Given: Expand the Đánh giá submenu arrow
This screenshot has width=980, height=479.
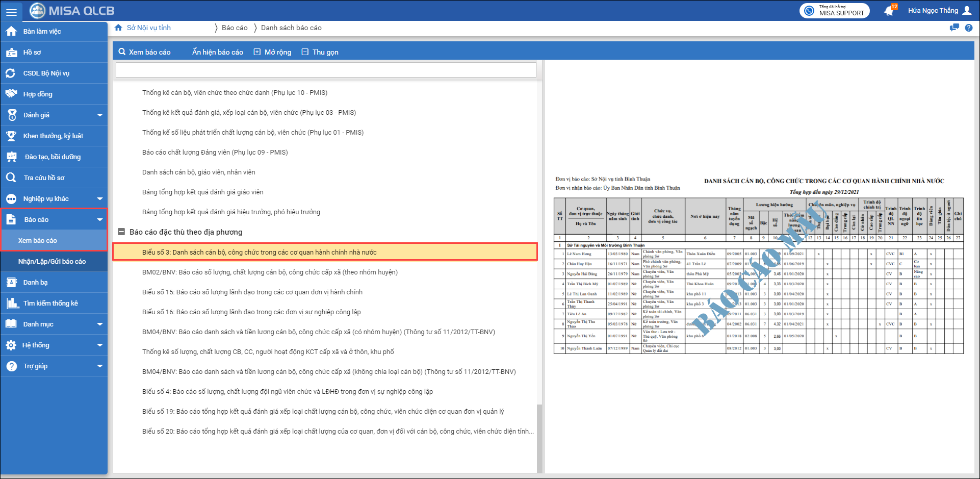Looking at the screenshot, I should 99,115.
